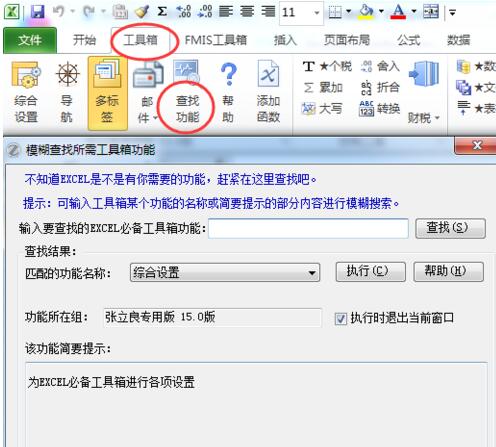Go to the 页面布局 tab
Image resolution: width=496 pixels, height=447 pixels.
pyautogui.click(x=347, y=40)
